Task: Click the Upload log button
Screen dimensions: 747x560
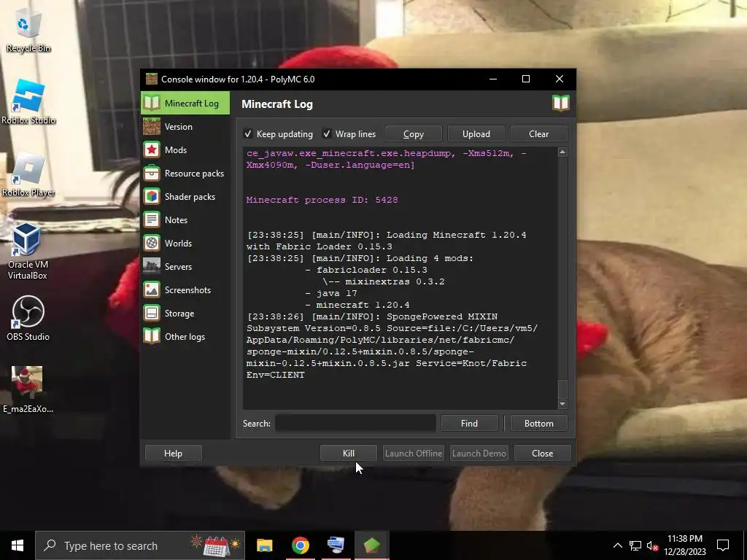Action: 476,134
